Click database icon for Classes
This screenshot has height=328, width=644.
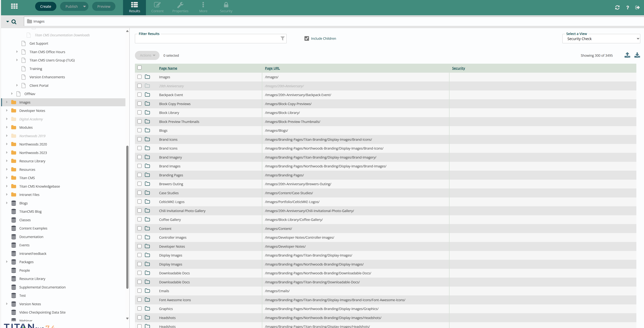14,220
